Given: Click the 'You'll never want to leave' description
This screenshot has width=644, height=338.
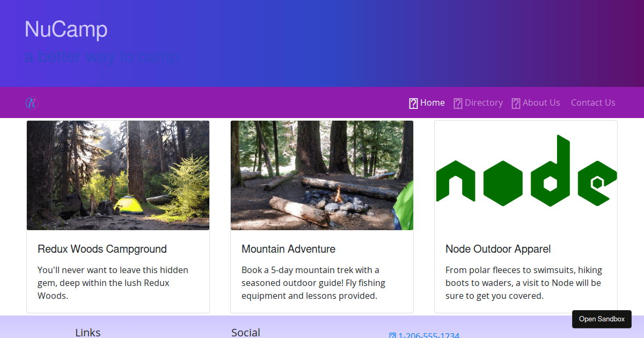Looking at the screenshot, I should 113,283.
